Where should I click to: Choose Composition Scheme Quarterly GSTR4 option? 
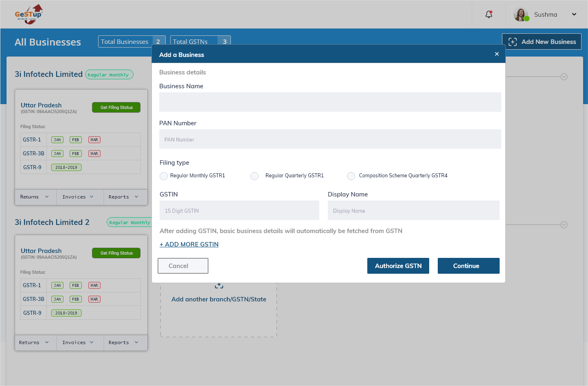[351, 176]
